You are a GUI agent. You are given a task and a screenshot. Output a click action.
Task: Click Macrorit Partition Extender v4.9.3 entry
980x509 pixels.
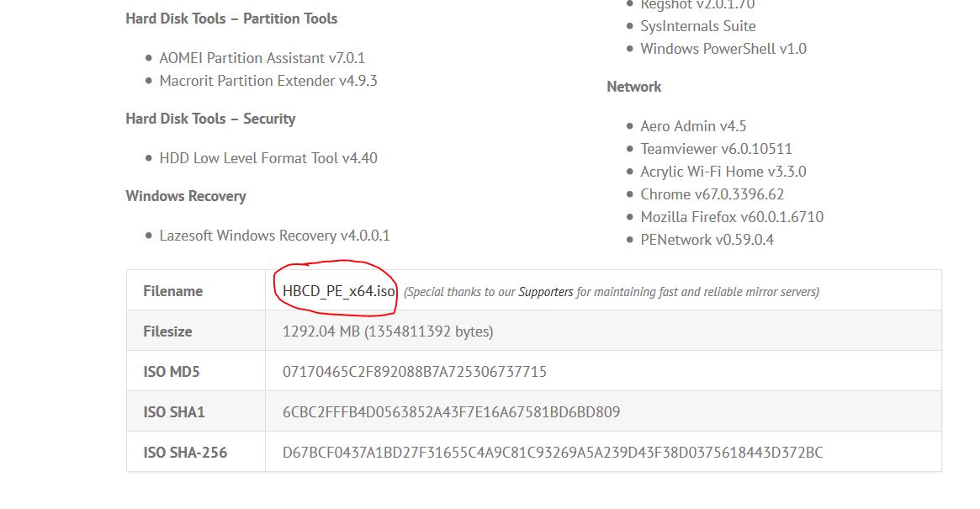(268, 81)
